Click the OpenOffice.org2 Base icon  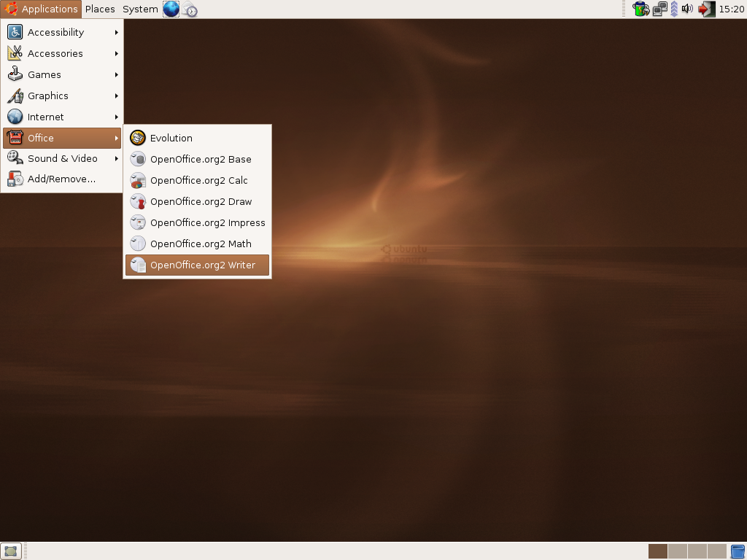pyautogui.click(x=138, y=160)
